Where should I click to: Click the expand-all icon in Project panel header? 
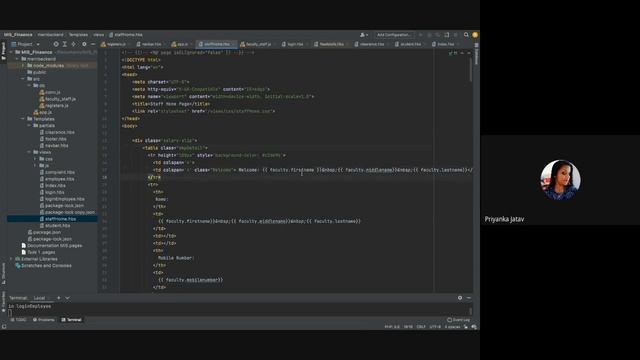(x=64, y=44)
